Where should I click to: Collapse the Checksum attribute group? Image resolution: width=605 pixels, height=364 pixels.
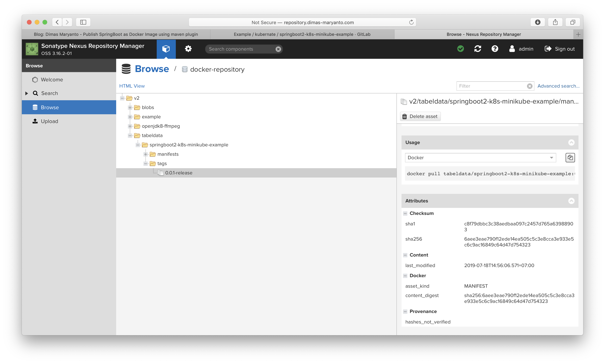pyautogui.click(x=405, y=213)
